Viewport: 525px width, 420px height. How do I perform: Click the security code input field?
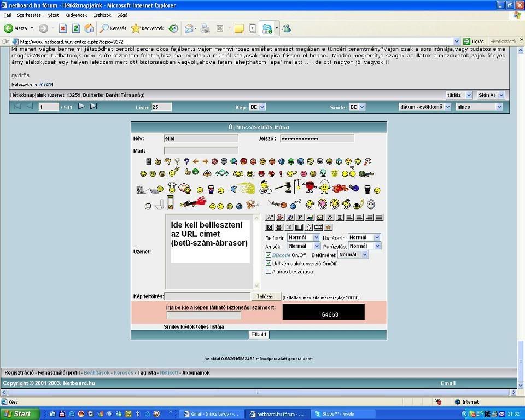click(203, 316)
